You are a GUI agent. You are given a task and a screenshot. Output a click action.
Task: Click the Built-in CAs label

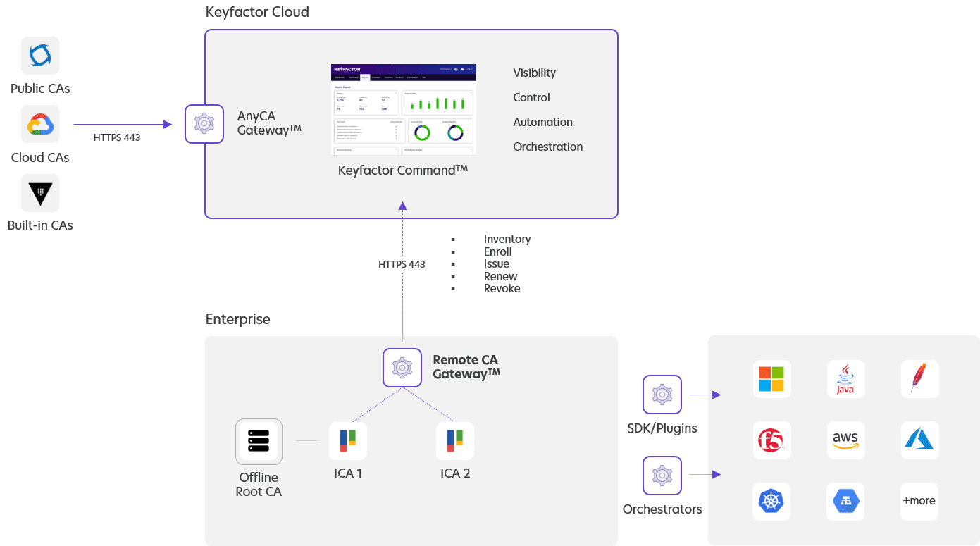(x=40, y=226)
